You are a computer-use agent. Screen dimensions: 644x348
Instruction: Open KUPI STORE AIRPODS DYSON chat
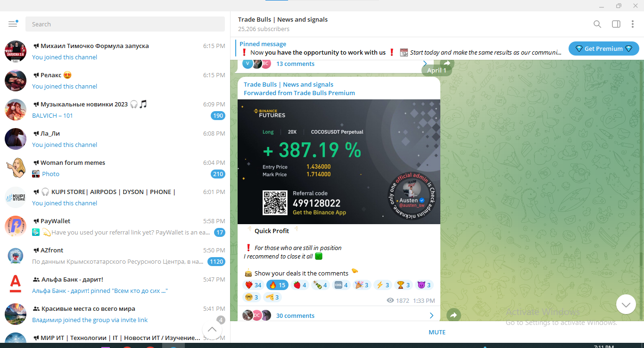click(115, 197)
